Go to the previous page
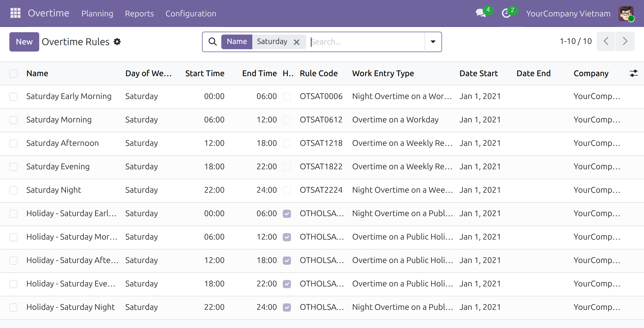The height and width of the screenshot is (328, 644). (x=606, y=41)
